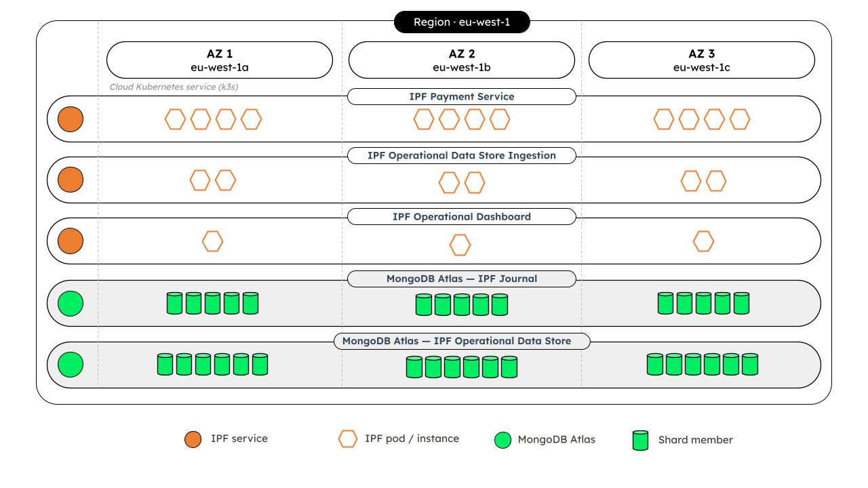Click MongoDB Atlas — IPF Operational Data Store title

click(x=462, y=341)
